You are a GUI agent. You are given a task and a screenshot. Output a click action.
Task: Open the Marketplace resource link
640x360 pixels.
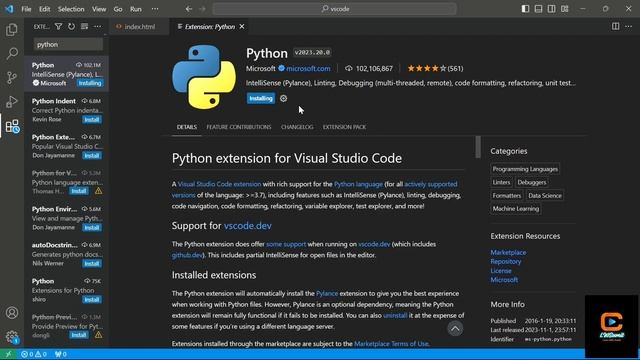click(x=508, y=252)
